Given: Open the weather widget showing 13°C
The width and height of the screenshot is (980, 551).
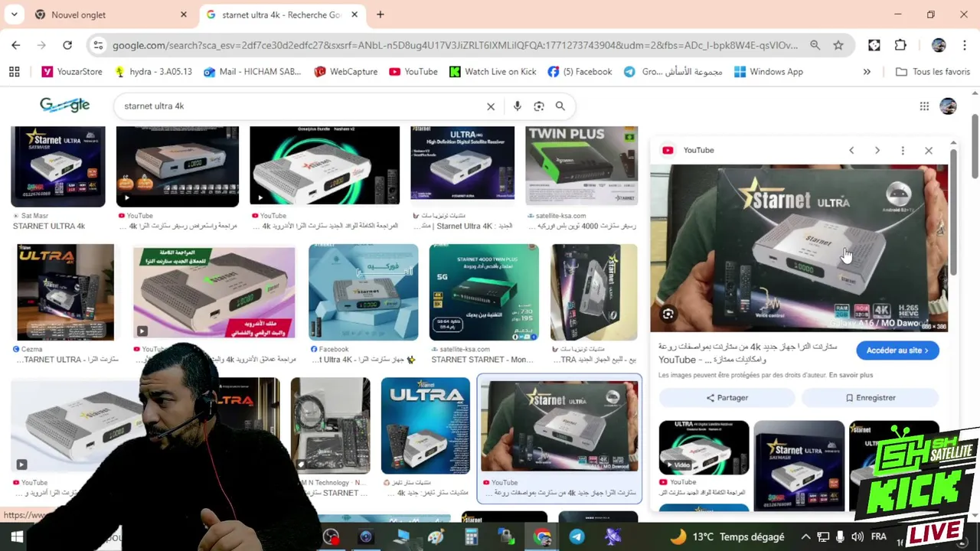Looking at the screenshot, I should tap(726, 537).
